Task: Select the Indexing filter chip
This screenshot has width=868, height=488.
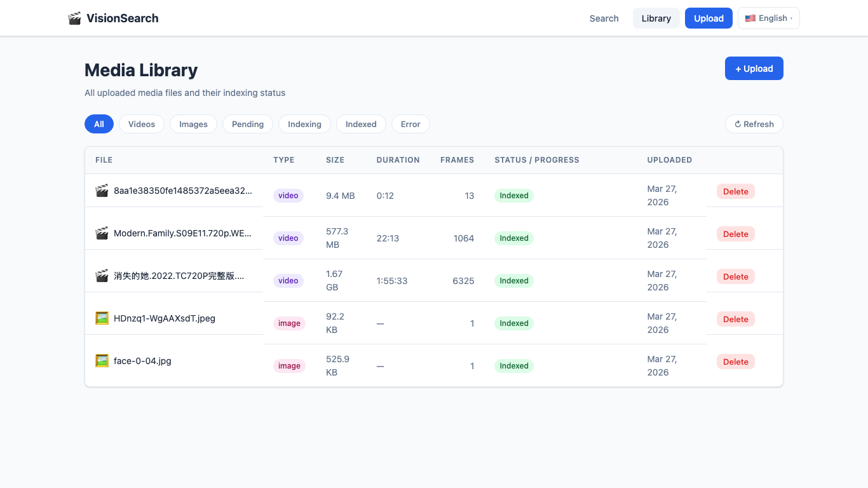Action: [304, 124]
